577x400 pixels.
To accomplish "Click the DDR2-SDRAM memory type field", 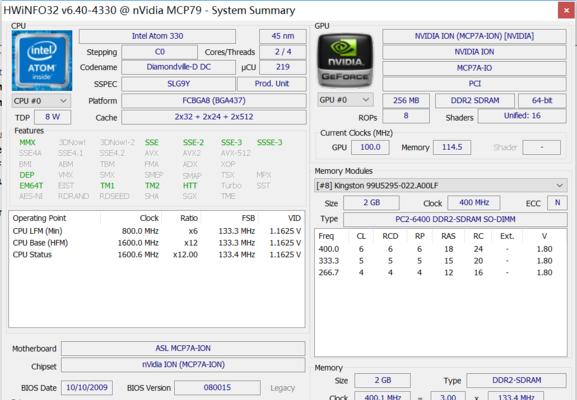I will (517, 380).
